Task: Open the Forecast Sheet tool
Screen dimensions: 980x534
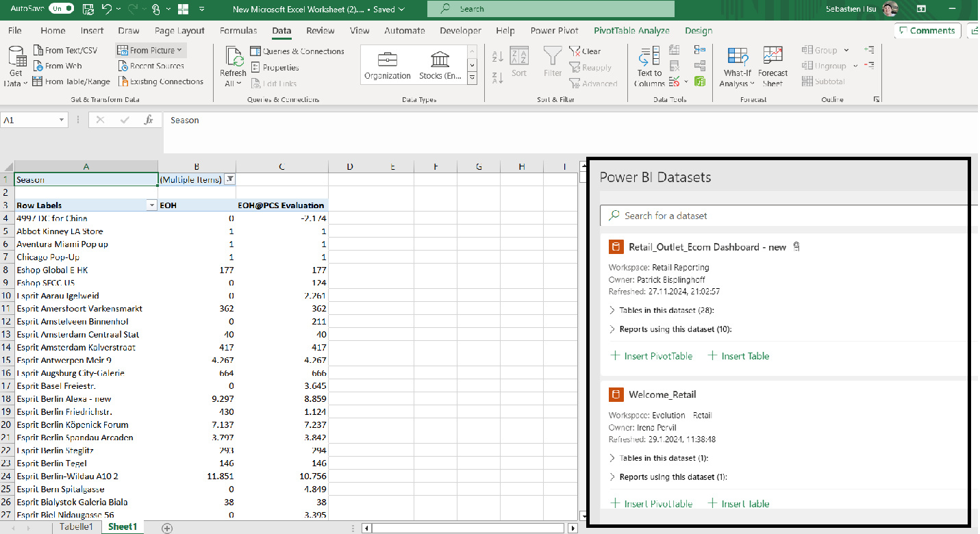Action: pos(772,66)
